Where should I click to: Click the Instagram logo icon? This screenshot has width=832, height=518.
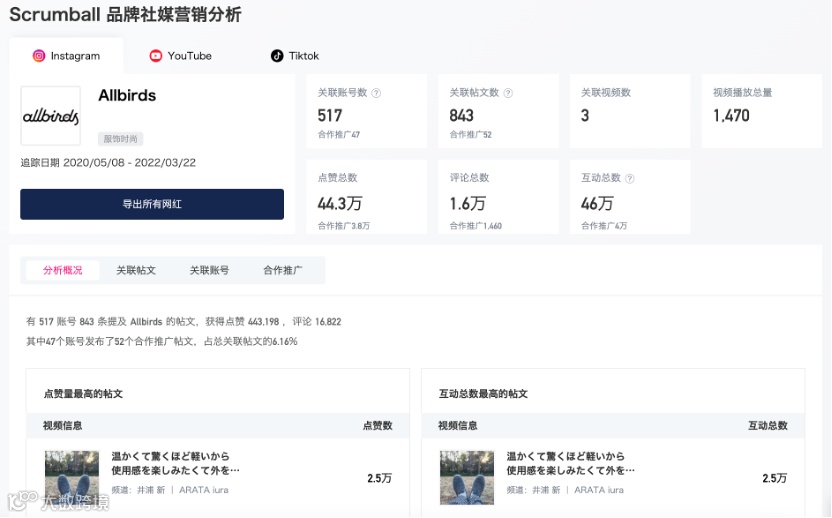[x=39, y=56]
